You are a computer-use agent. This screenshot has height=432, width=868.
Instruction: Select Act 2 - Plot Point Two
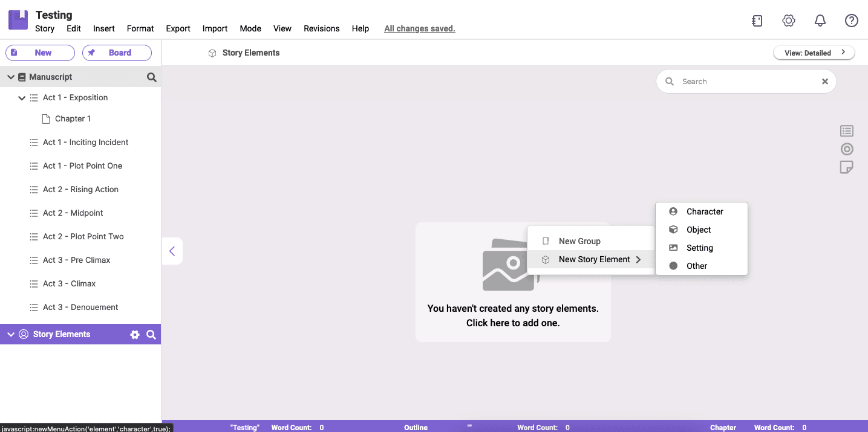coord(83,237)
